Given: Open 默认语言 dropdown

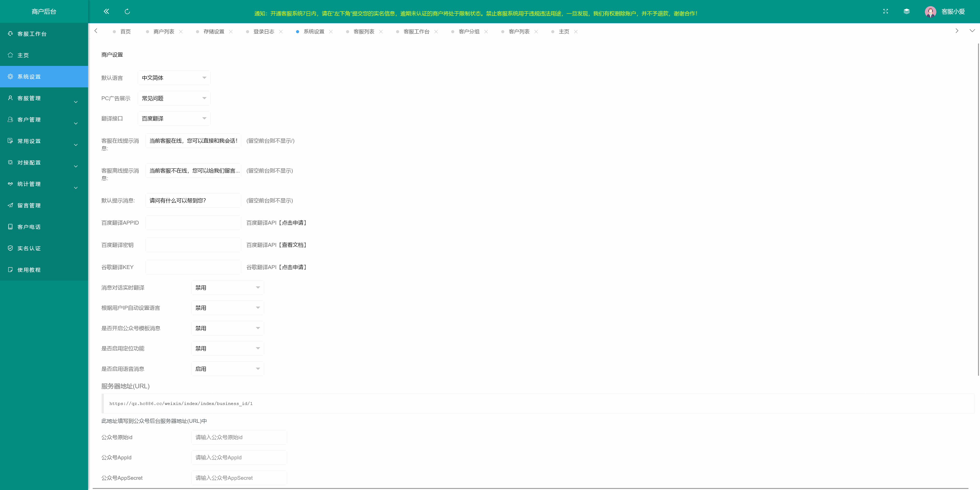Looking at the screenshot, I should tap(174, 78).
